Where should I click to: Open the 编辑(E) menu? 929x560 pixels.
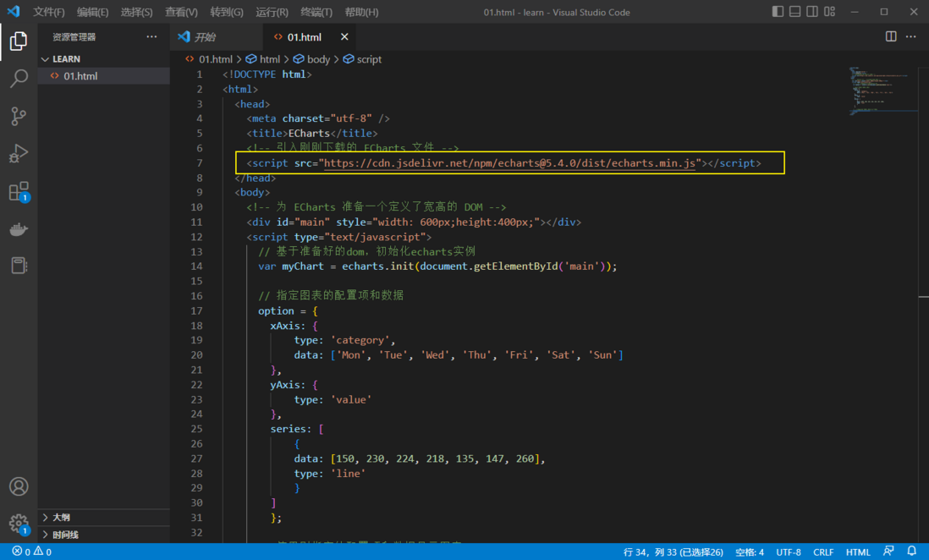[92, 12]
